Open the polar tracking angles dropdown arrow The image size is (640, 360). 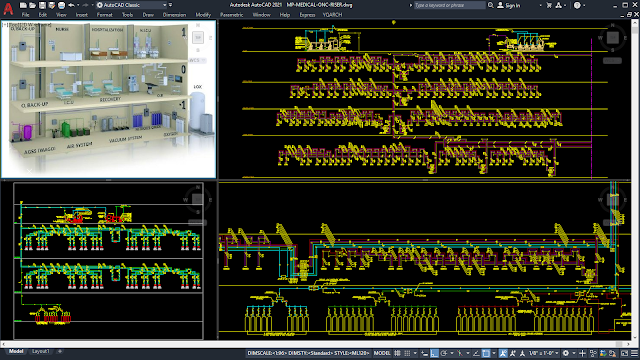pos(452,353)
